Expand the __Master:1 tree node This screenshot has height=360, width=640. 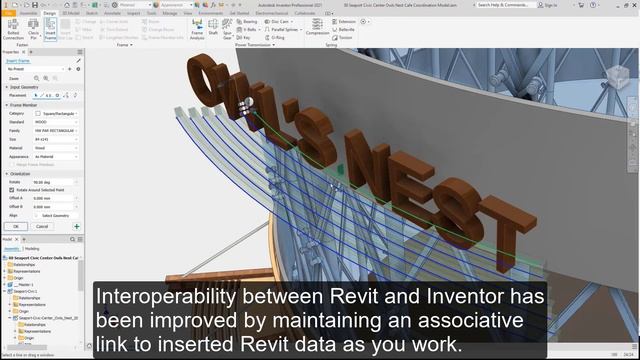click(5, 284)
